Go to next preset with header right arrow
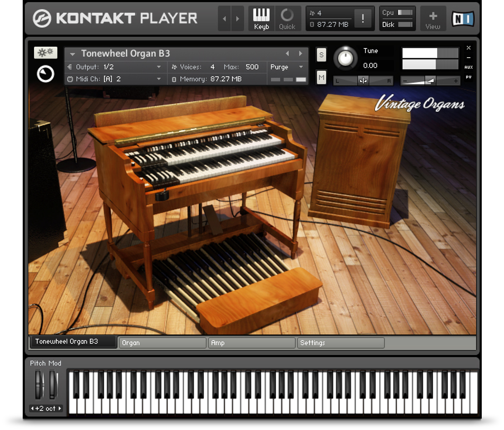The width and height of the screenshot is (504, 430). tap(237, 19)
